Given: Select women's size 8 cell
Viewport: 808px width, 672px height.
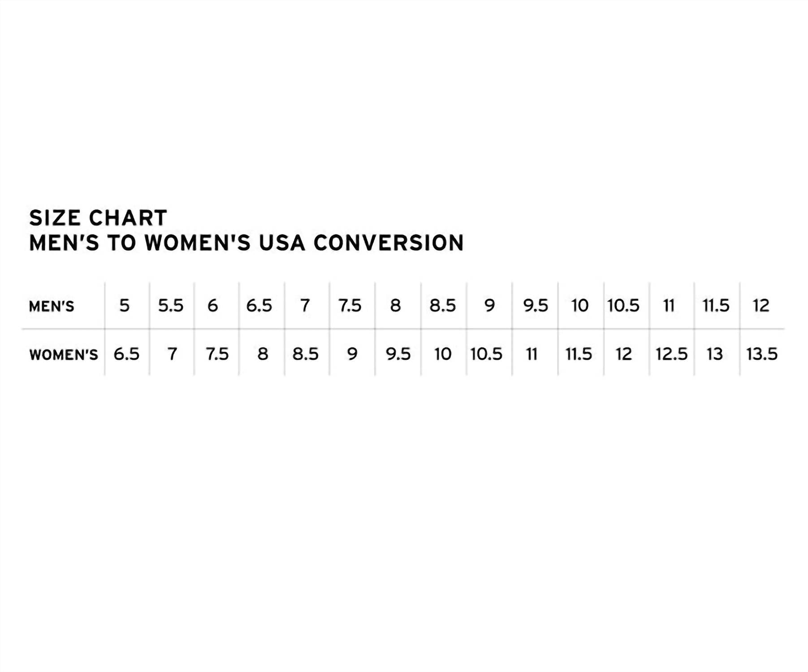Looking at the screenshot, I should pos(263,354).
